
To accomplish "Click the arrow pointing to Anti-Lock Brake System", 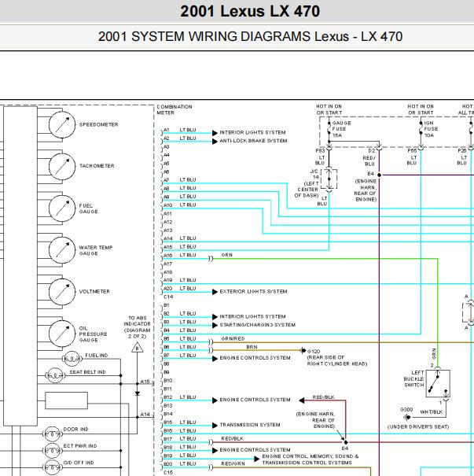I will (x=215, y=142).
